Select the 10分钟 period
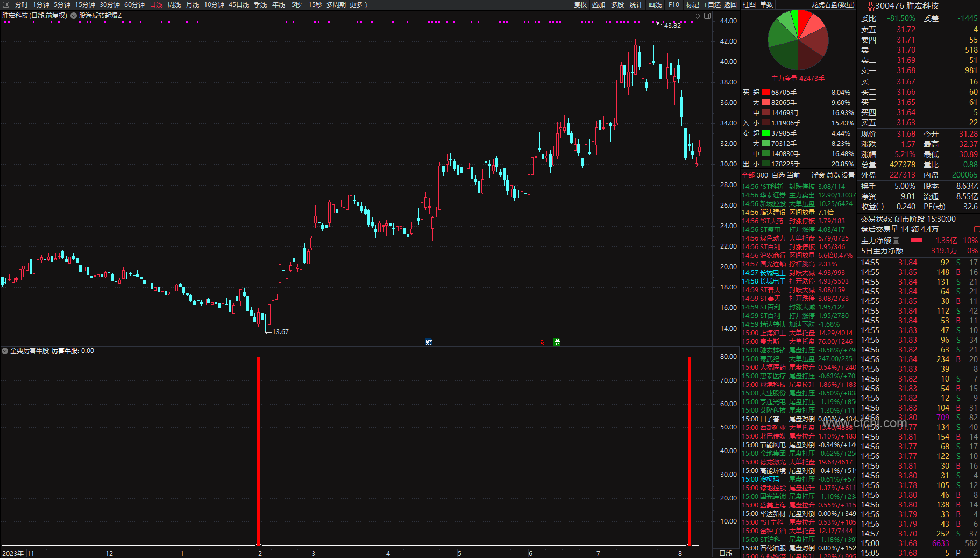This screenshot has width=980, height=558. pos(214,4)
